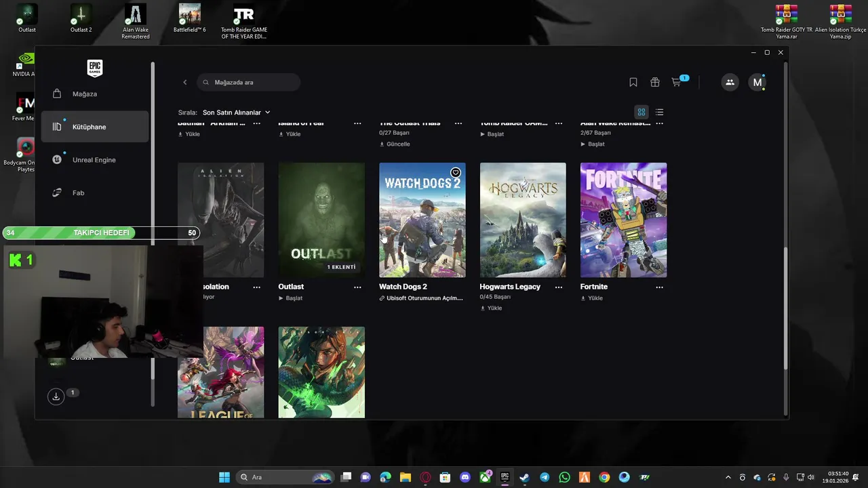Open Fortnite cover art

pos(623,220)
